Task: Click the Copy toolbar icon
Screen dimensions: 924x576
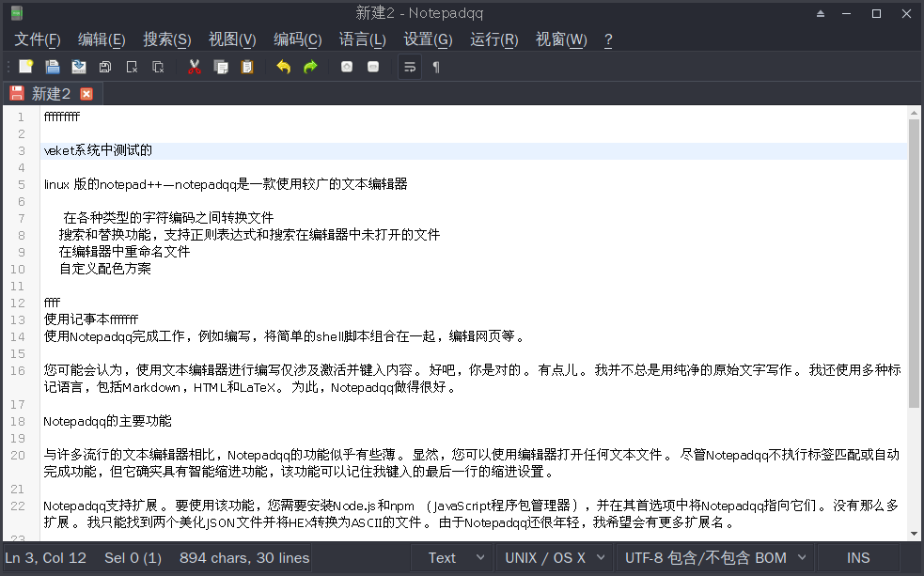Action: point(221,67)
